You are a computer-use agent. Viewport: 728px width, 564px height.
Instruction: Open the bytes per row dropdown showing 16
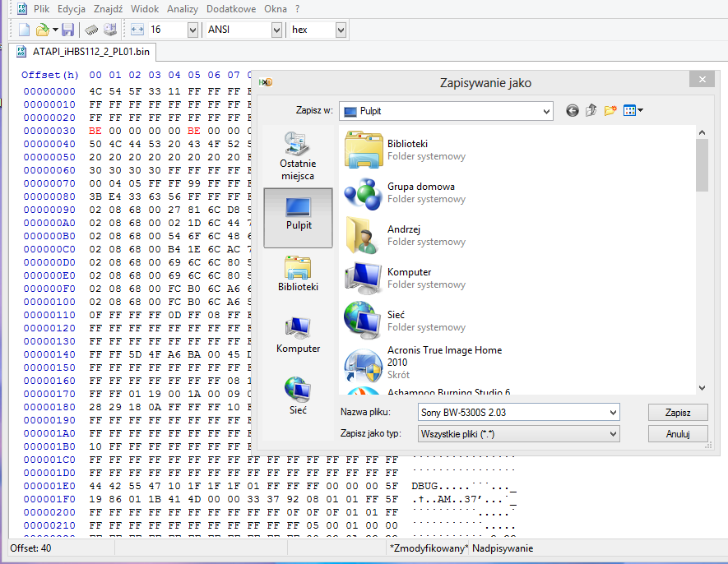click(x=192, y=30)
